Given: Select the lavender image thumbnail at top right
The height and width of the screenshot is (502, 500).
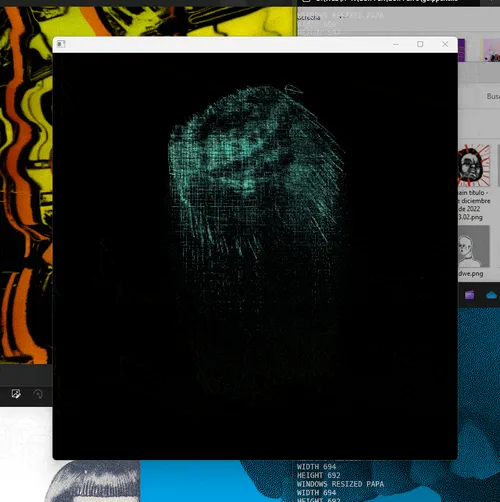Looking at the screenshot, I should pyautogui.click(x=491, y=50).
